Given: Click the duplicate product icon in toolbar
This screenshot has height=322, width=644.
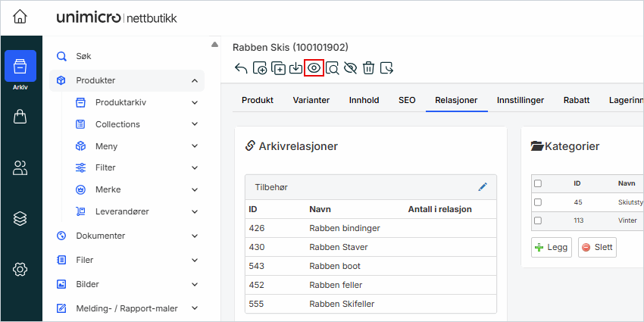Looking at the screenshot, I should pos(277,68).
